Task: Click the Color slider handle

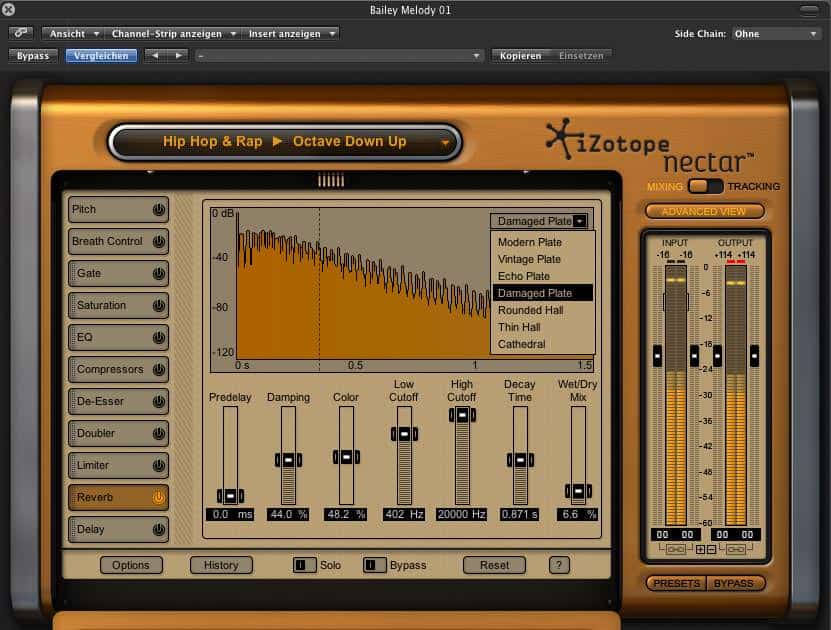Action: point(346,457)
